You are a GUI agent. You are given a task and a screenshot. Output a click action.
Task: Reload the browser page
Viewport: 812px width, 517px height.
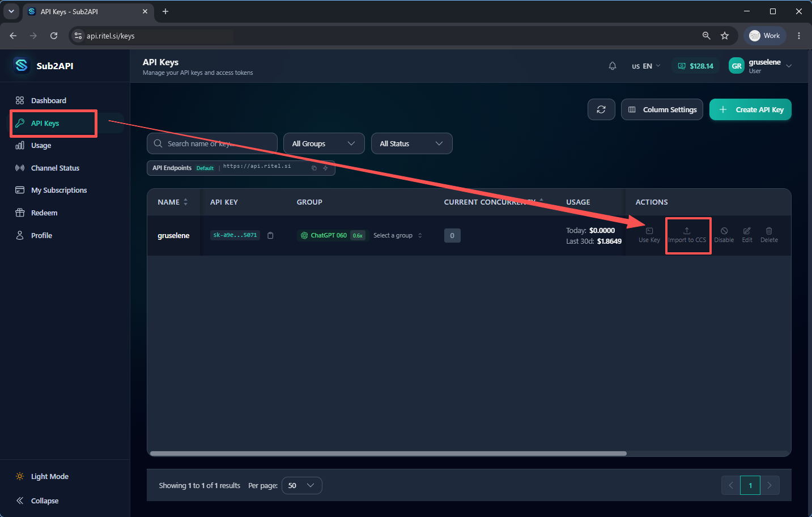click(x=54, y=36)
